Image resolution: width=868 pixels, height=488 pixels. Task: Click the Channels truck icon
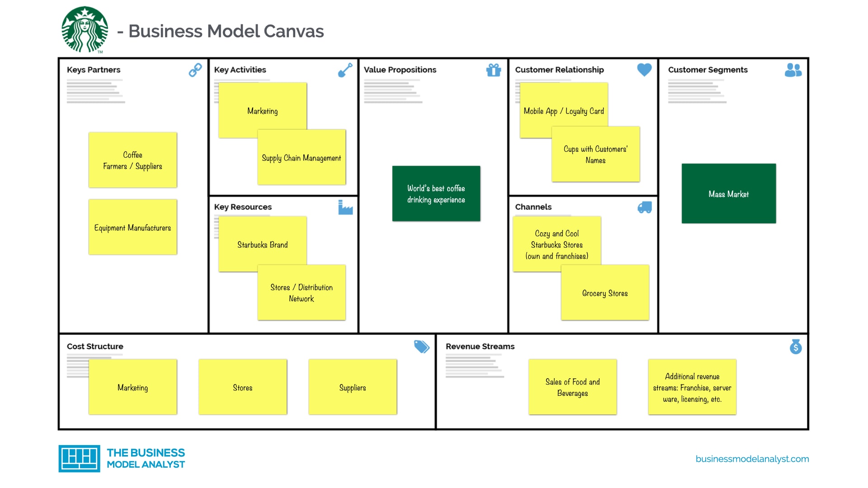tap(645, 207)
